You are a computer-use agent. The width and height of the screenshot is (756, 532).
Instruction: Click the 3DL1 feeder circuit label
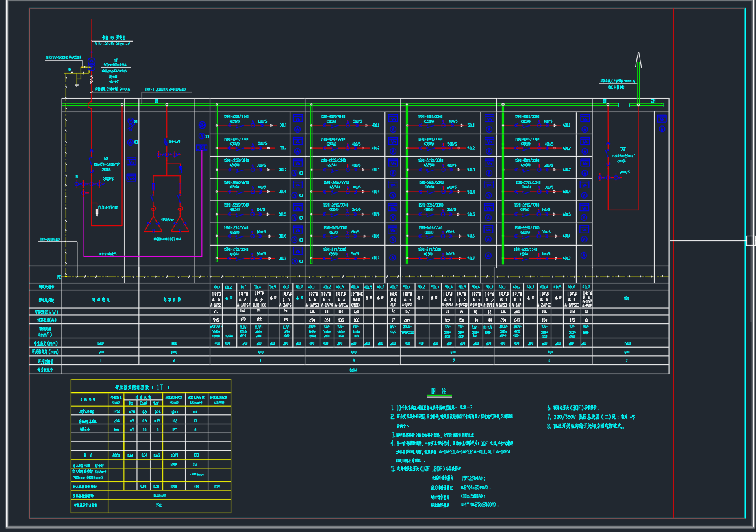point(283,125)
